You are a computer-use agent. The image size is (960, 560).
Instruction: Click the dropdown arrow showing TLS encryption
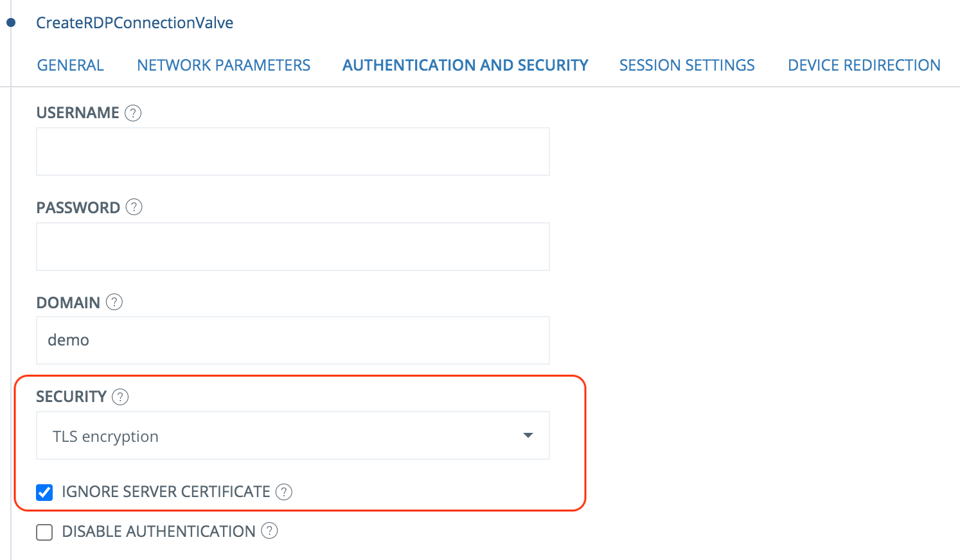pos(528,435)
